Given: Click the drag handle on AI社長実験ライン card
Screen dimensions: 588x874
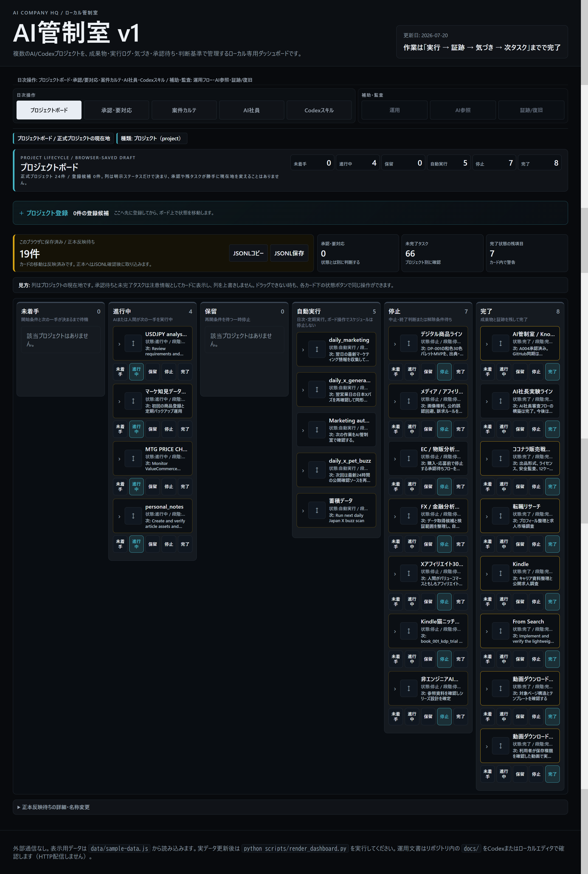Looking at the screenshot, I should tap(501, 401).
